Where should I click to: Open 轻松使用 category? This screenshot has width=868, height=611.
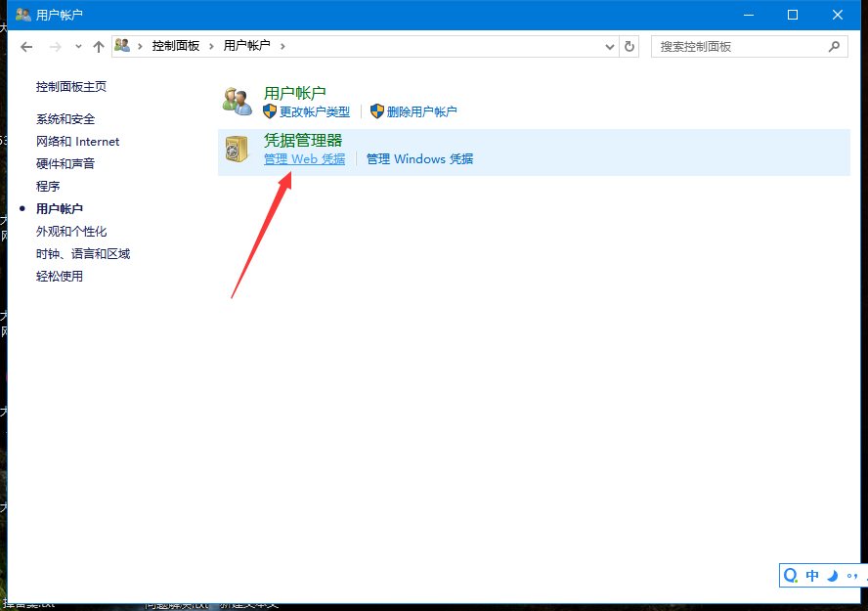(x=60, y=276)
